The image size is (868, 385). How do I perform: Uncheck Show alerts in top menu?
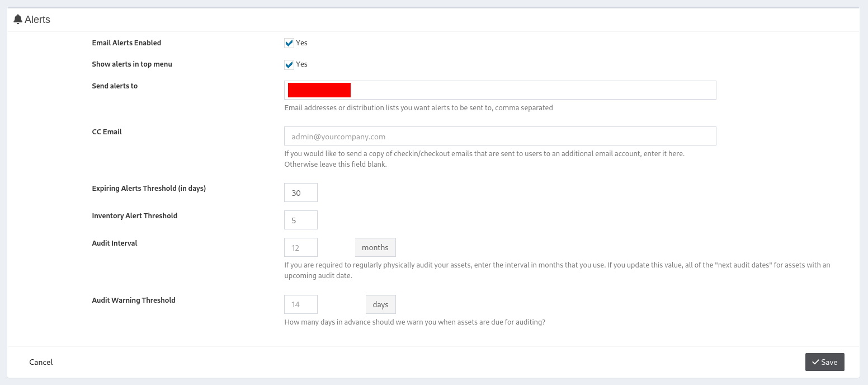289,64
